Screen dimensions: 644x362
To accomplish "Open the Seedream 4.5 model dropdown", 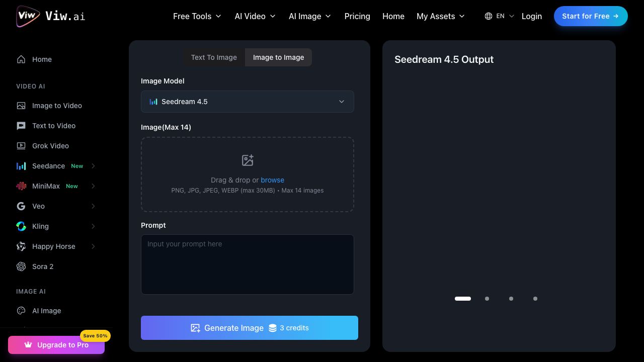I will tap(248, 102).
